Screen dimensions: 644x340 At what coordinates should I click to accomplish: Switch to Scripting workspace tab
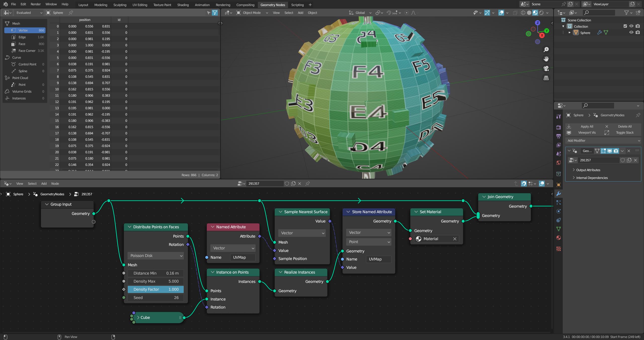point(297,5)
